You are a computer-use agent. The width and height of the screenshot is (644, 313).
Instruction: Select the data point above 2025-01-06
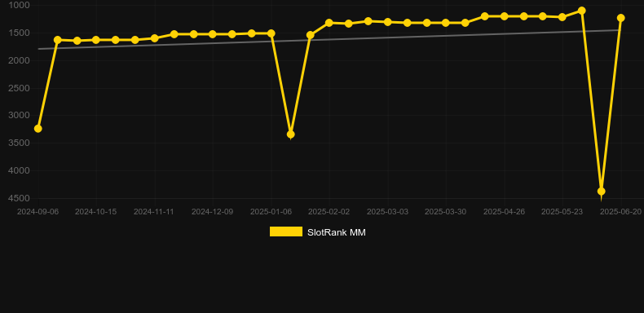pyautogui.click(x=271, y=33)
